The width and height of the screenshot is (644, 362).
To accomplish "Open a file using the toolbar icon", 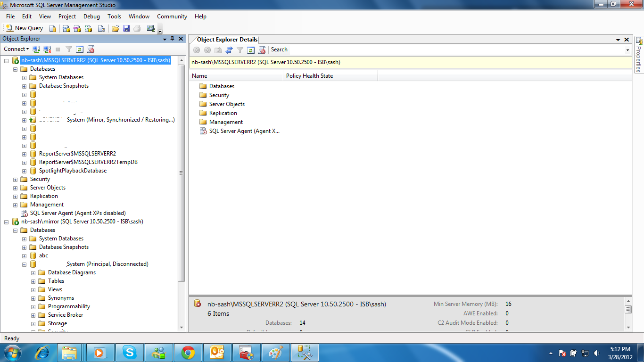I will click(115, 28).
